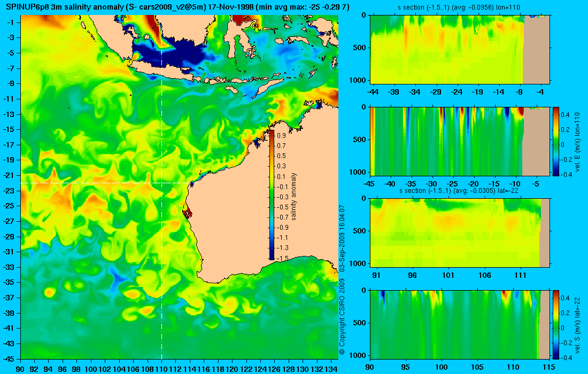Click the '111' label under the lat=-22 salinity section
Screen dimensions: 588x374
[521, 276]
